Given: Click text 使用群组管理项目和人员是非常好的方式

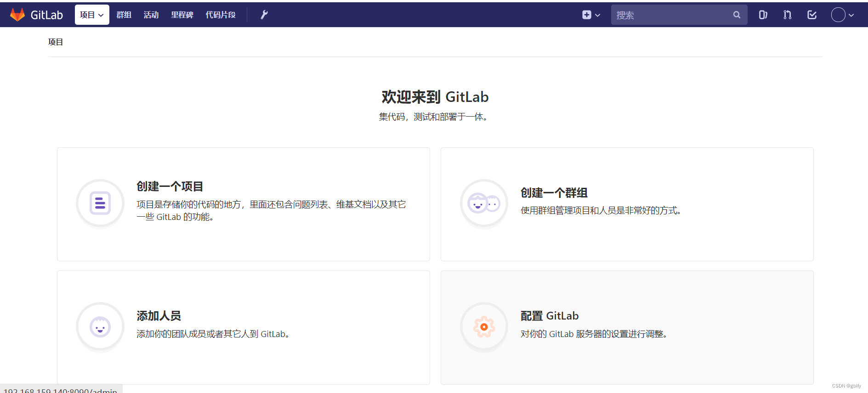Looking at the screenshot, I should tap(601, 210).
